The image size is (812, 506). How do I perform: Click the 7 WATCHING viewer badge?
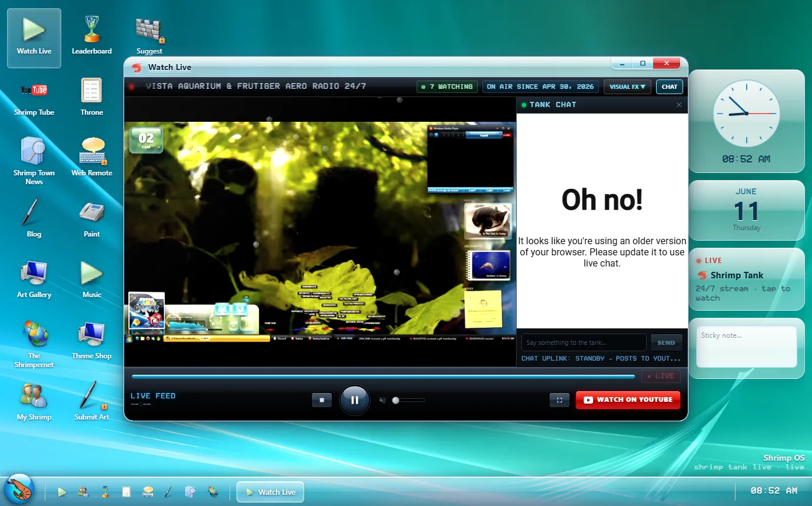[x=447, y=86]
